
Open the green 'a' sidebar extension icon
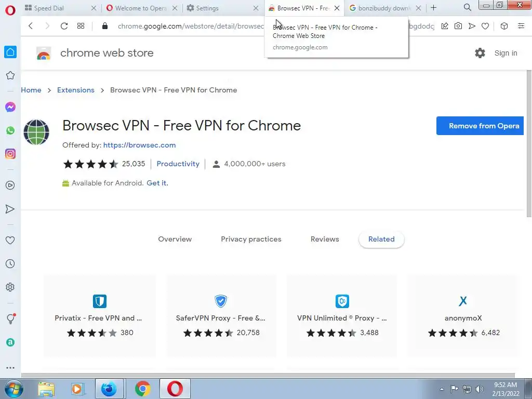click(x=10, y=342)
